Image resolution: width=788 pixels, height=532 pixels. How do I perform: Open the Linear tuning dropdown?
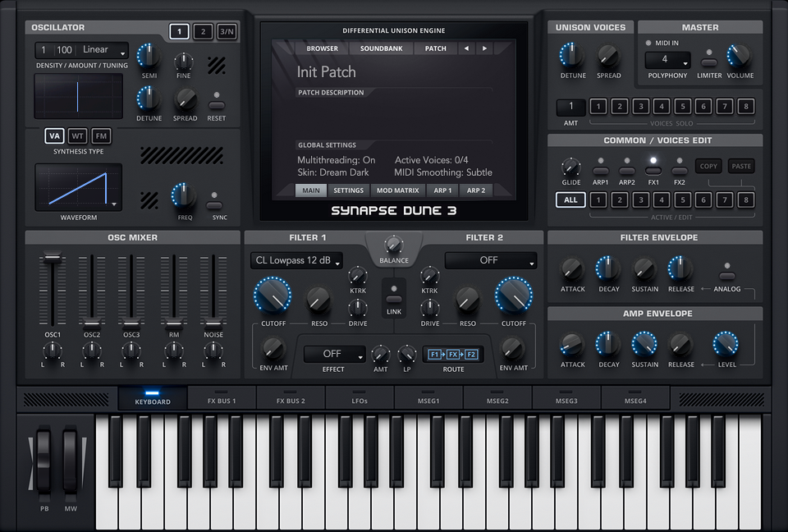103,50
